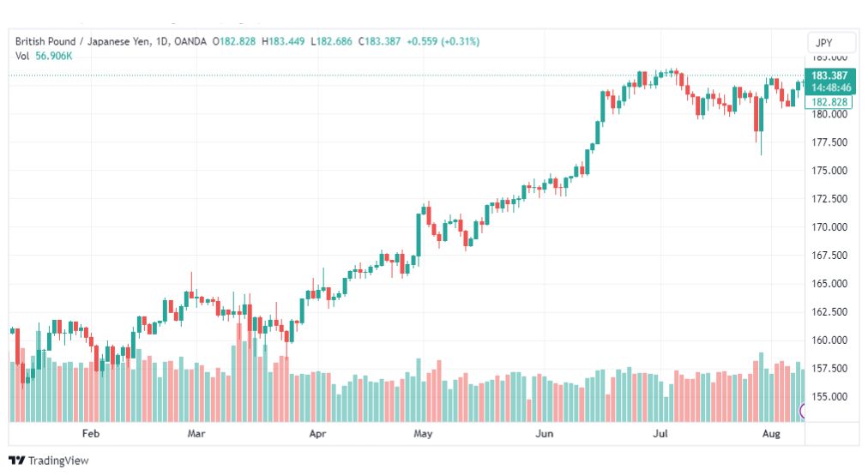Click the 56.906K volume value
Image resolution: width=868 pixels, height=476 pixels.
tap(54, 56)
